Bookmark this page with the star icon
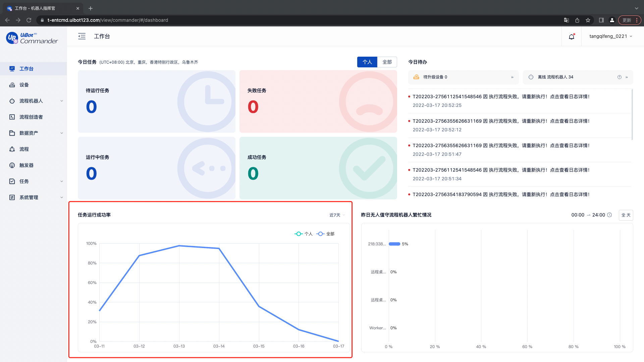This screenshot has width=644, height=362. point(588,20)
